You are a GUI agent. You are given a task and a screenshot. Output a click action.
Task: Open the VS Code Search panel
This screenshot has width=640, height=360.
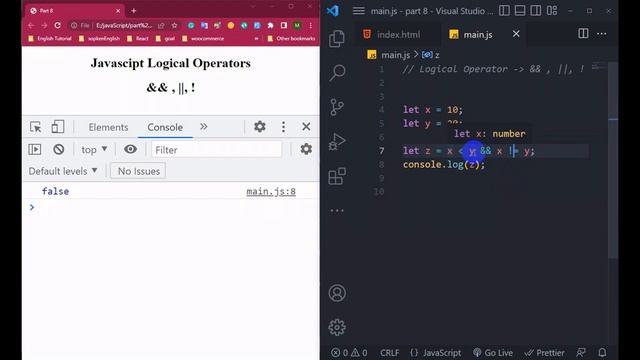[337, 73]
